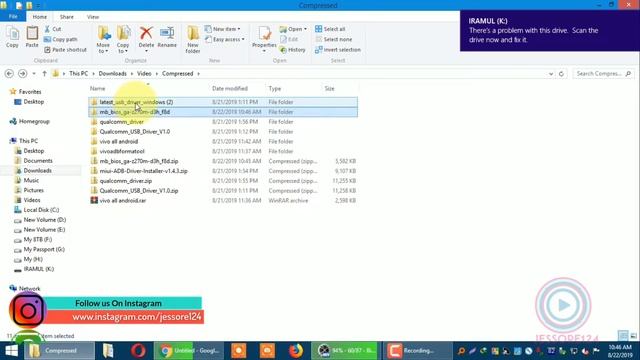This screenshot has height=360, width=640.
Task: Select the latest_usb_driver_windows (2) folder
Action: pyautogui.click(x=223, y=102)
